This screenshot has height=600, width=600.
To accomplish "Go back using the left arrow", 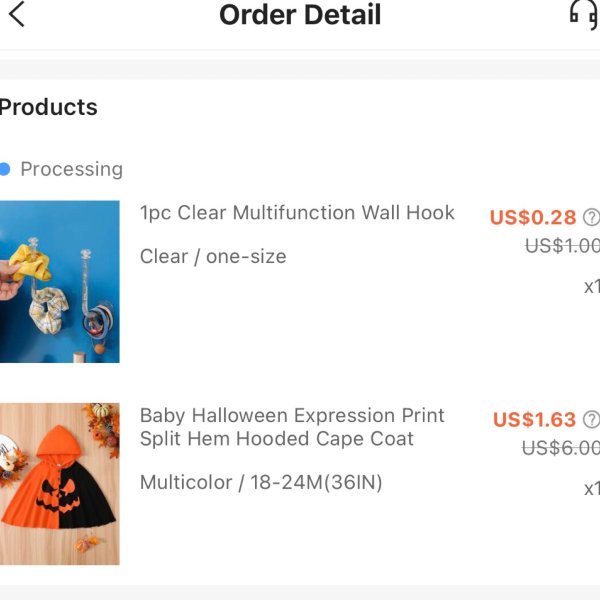I will click(17, 14).
